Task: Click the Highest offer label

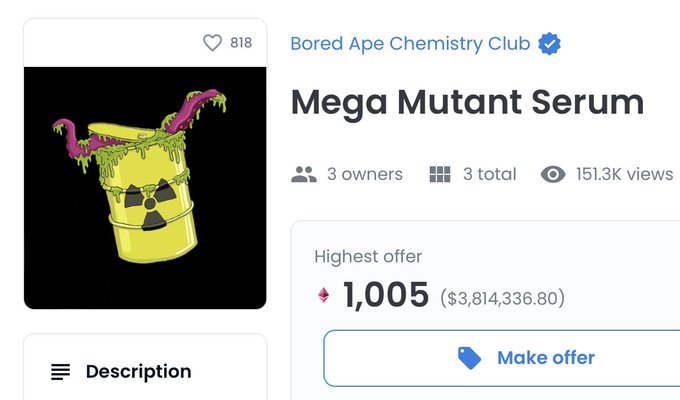Action: [x=368, y=256]
